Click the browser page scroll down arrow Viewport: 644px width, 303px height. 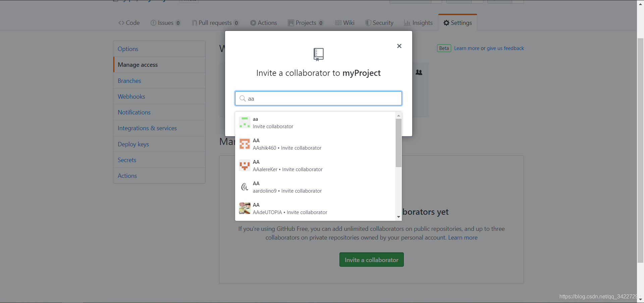(x=640, y=299)
